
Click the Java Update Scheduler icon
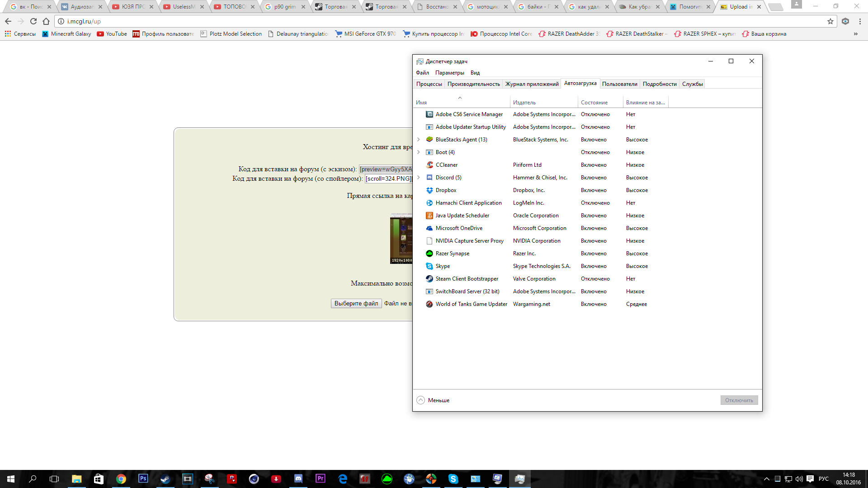pos(429,216)
